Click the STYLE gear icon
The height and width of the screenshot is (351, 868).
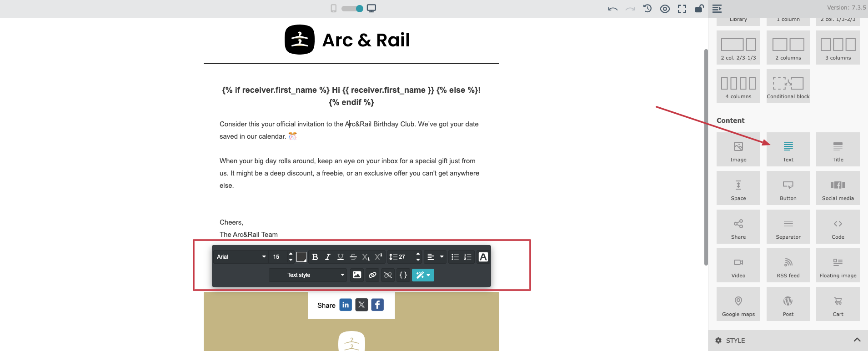(718, 341)
